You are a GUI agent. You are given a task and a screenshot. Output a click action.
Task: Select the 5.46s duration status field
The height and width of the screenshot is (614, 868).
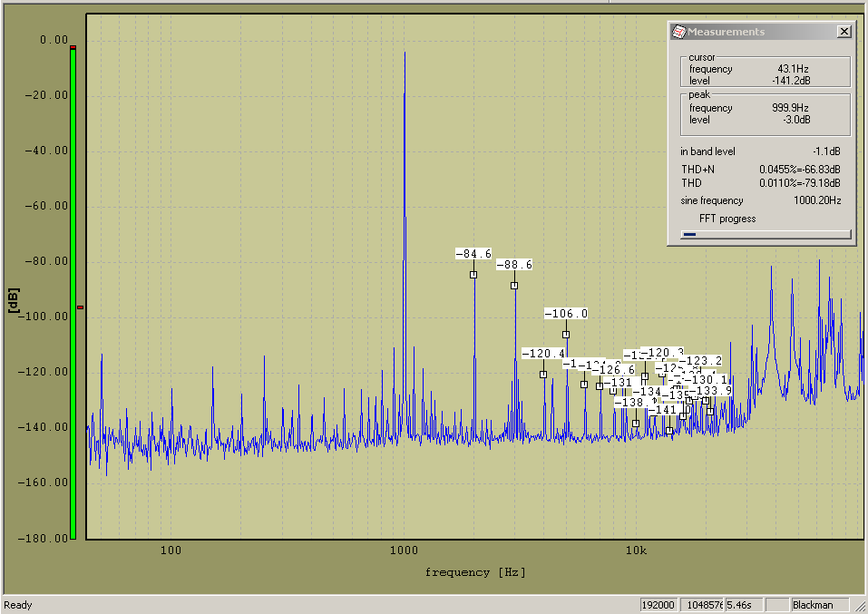tap(743, 605)
